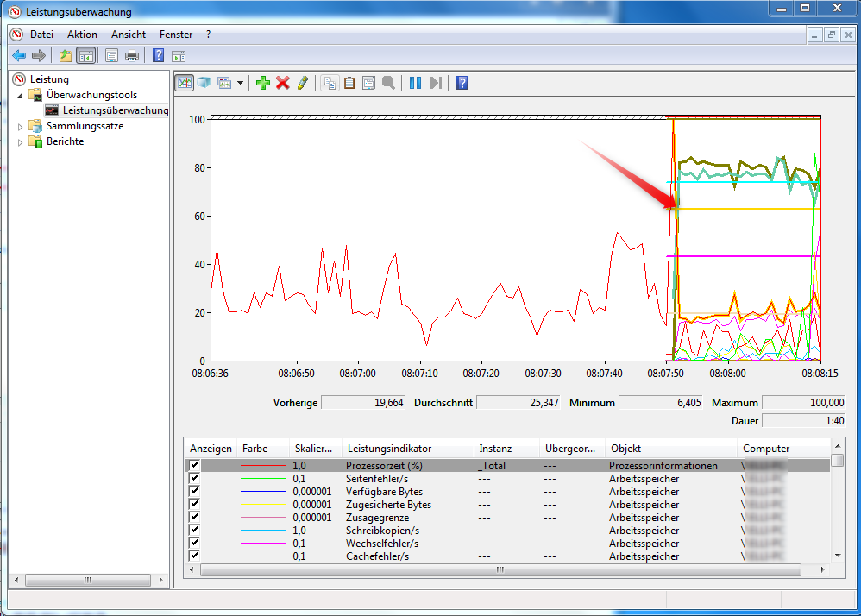This screenshot has height=616, width=861.
Task: Hide the Zusagegrenze counter via its checkbox
Action: pos(194,517)
